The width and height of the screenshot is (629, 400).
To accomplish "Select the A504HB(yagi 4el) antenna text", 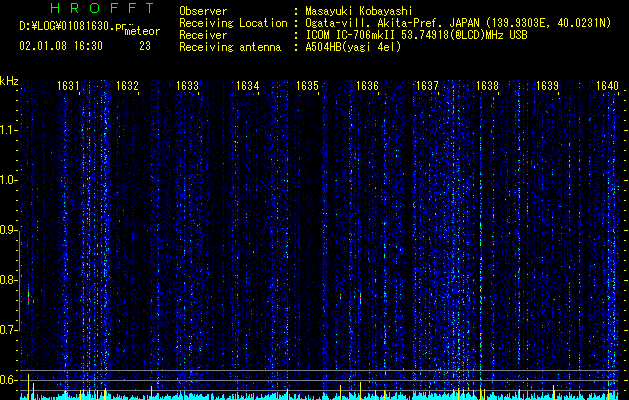I will pos(353,47).
